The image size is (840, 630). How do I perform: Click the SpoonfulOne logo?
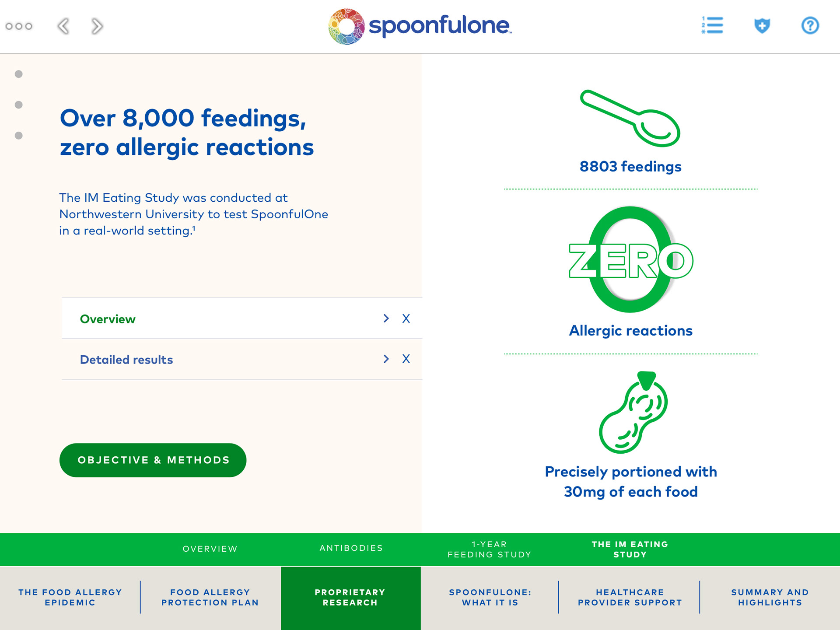coord(420,26)
